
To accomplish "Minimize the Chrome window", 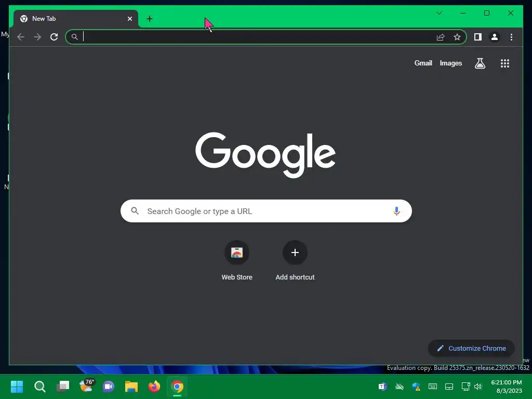I will pyautogui.click(x=463, y=13).
